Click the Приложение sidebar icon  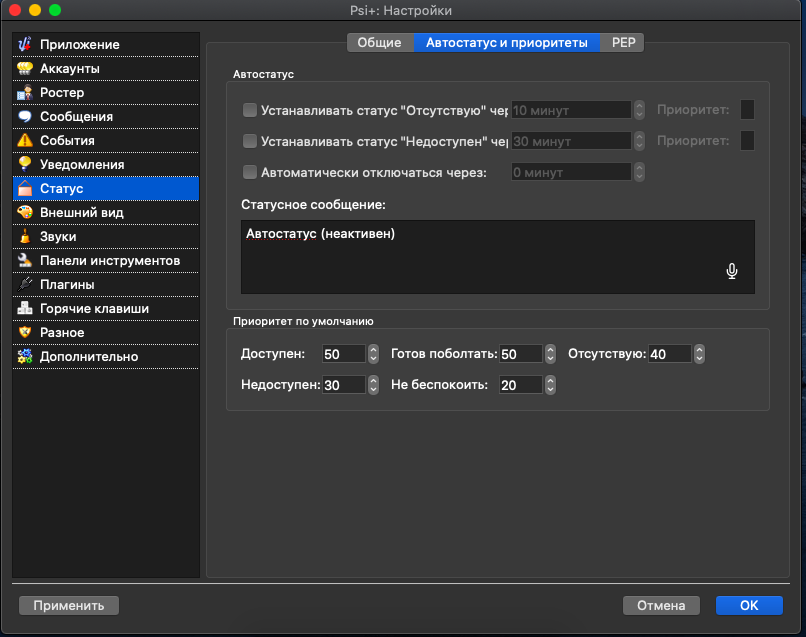point(25,45)
